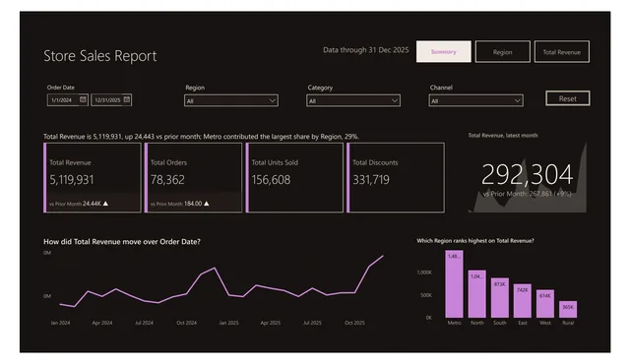Open the end date calendar picker icon

[127, 99]
